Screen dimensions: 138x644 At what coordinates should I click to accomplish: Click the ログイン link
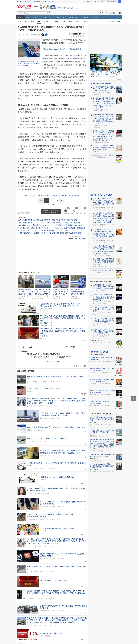tap(42, 8)
